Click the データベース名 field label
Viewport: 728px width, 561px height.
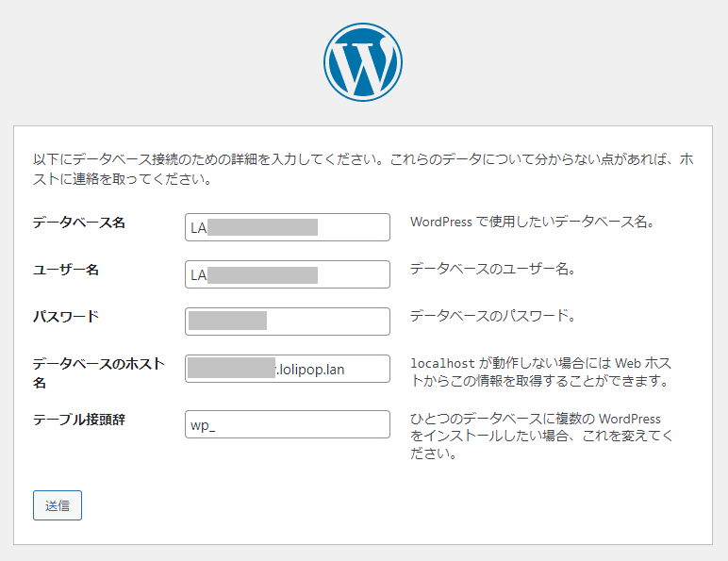tap(79, 223)
